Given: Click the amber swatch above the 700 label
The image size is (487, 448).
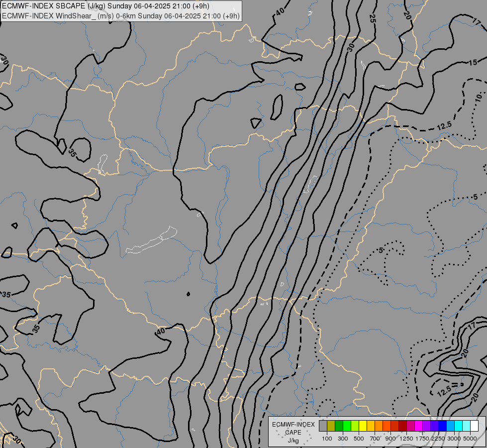Looking at the screenshot, I should [371, 426].
